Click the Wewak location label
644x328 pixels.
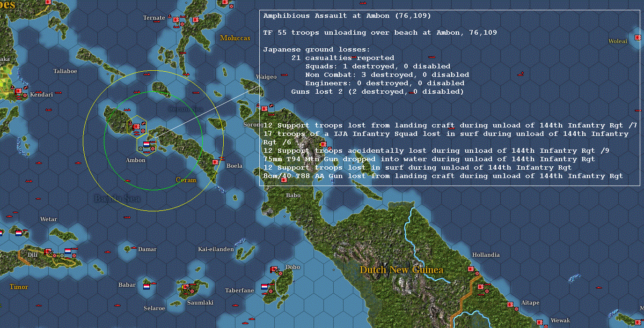point(560,321)
